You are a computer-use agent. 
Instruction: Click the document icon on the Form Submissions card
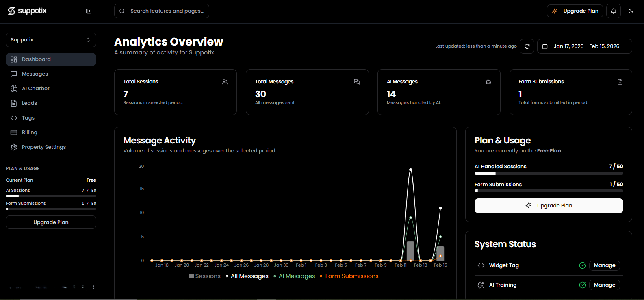click(620, 82)
